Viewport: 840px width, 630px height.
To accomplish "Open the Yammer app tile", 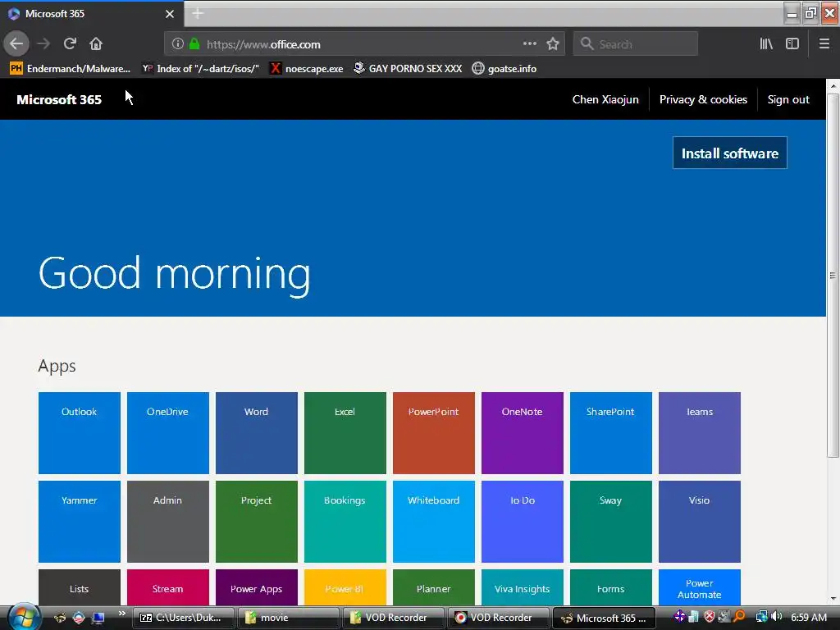I will [x=80, y=521].
